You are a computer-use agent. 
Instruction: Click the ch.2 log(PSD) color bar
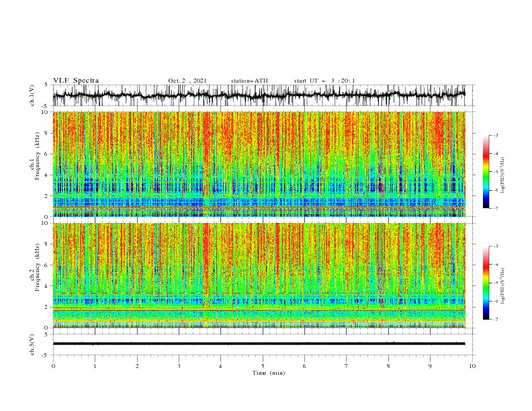[486, 283]
